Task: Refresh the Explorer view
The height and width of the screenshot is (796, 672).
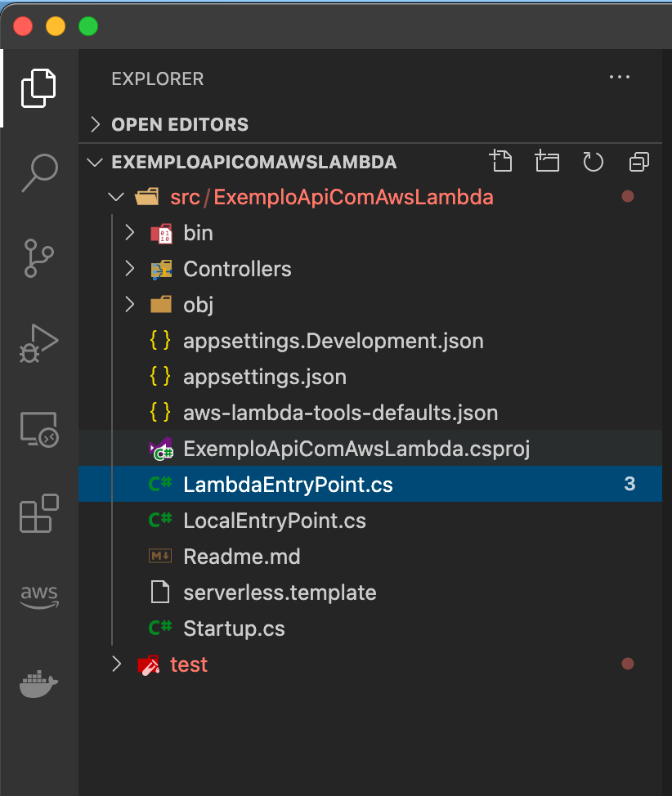Action: tap(593, 161)
